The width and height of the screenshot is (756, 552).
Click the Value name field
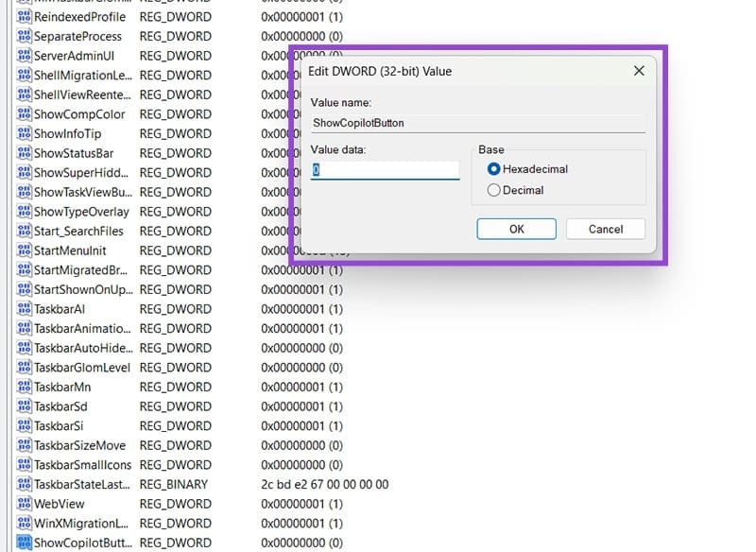[x=477, y=123]
